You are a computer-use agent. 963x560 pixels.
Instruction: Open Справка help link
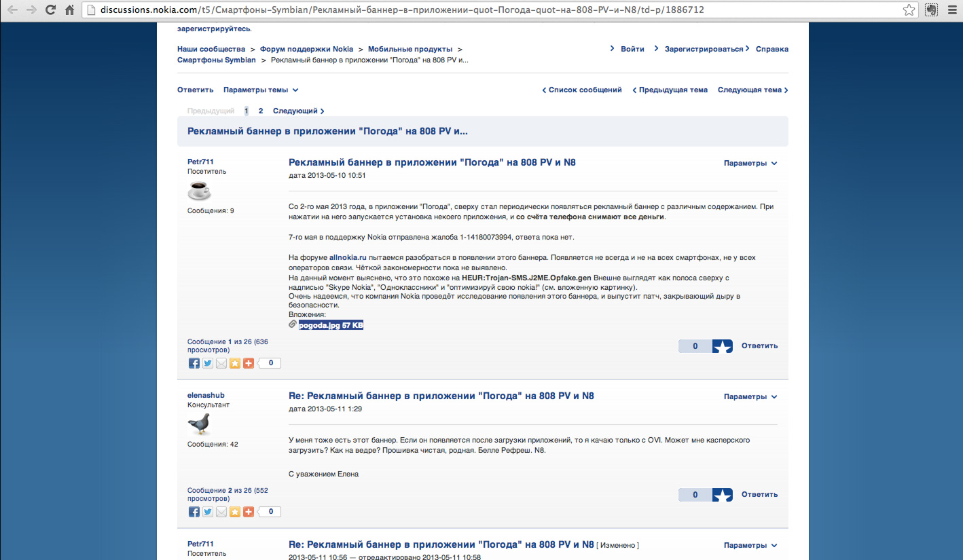pos(772,49)
